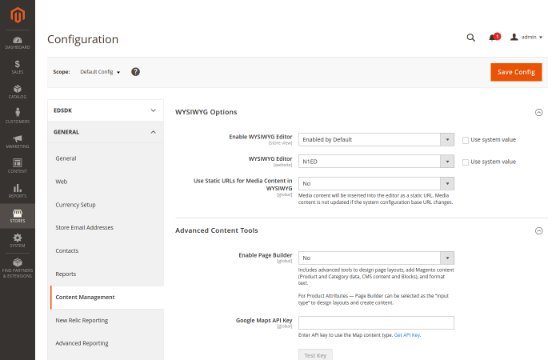Open the notifications bell icon
This screenshot has width=560, height=360.
pos(494,37)
